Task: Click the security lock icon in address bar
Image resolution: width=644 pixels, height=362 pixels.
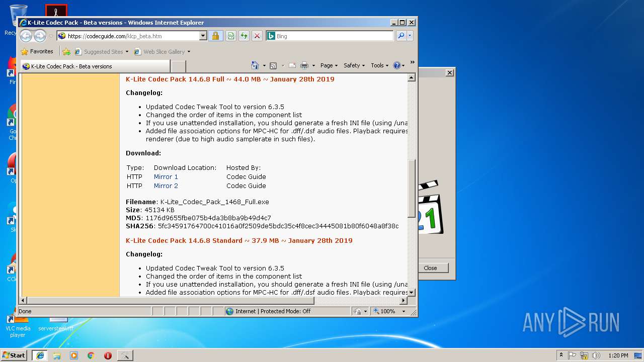Action: tap(215, 36)
